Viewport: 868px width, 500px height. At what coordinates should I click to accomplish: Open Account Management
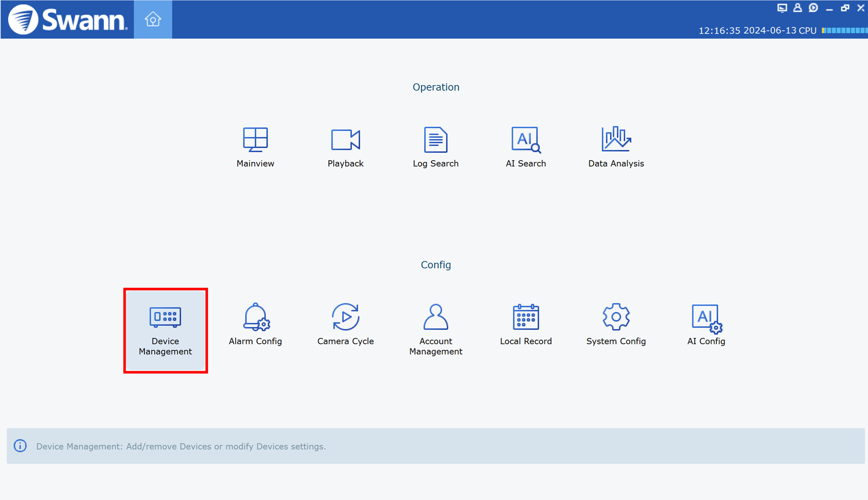point(436,329)
